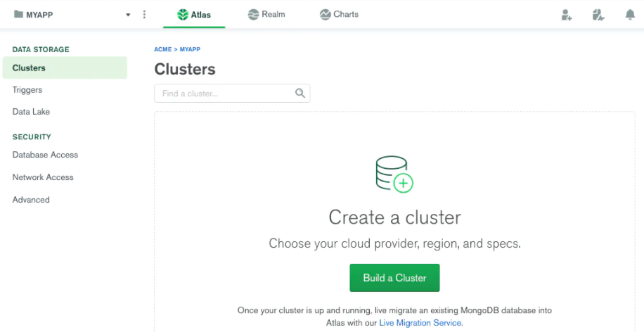Switch to the Charts tab
This screenshot has width=644, height=332.
(x=339, y=14)
